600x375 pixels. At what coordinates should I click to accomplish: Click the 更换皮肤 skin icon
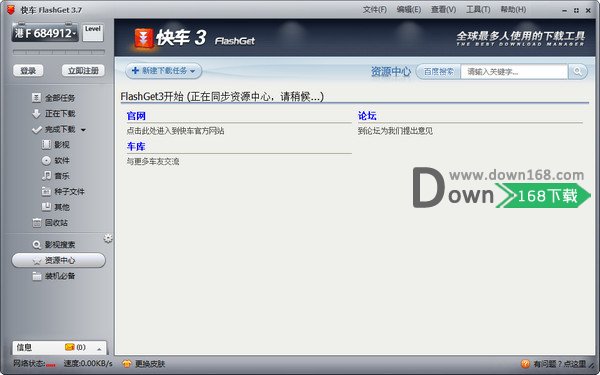(x=127, y=364)
